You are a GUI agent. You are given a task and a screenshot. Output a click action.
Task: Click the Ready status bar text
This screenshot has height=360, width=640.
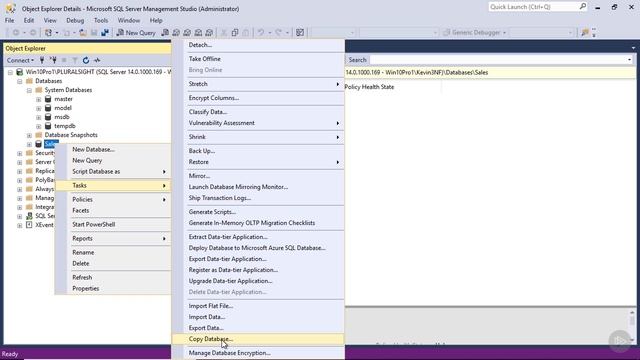10,354
